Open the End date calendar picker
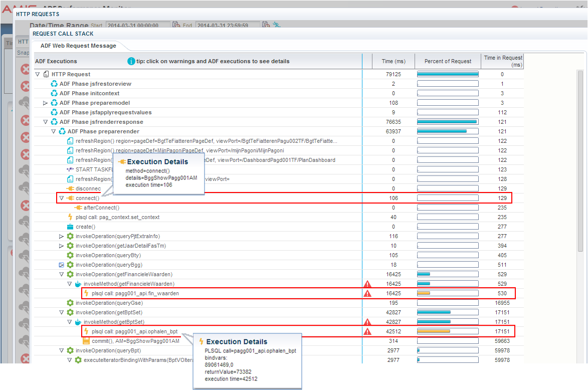Screen dimensions: 588x390 [265, 24]
